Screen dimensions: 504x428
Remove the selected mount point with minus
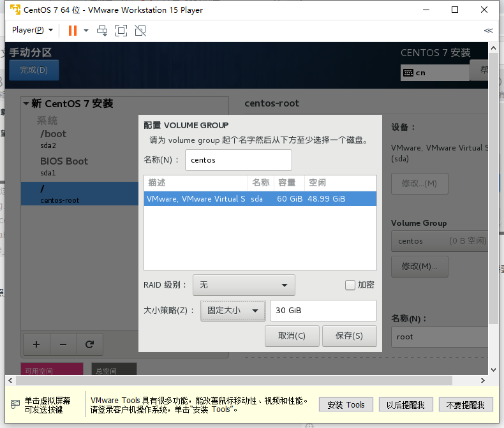[x=63, y=344]
